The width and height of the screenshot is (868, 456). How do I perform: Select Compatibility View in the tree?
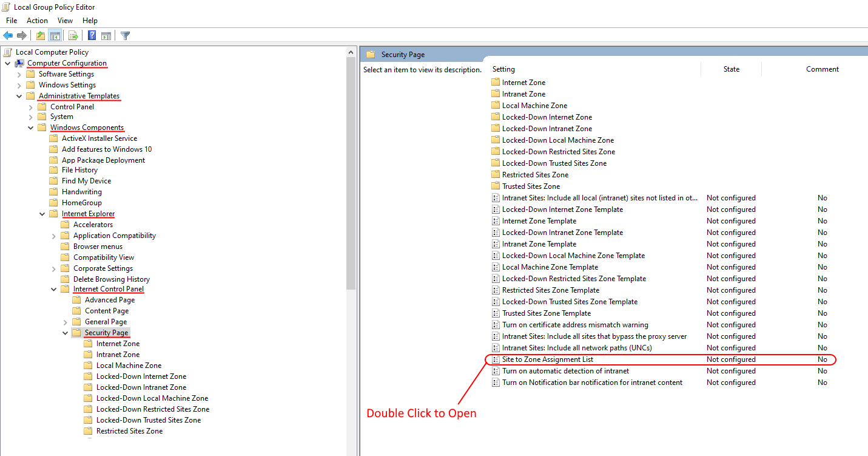coord(104,257)
